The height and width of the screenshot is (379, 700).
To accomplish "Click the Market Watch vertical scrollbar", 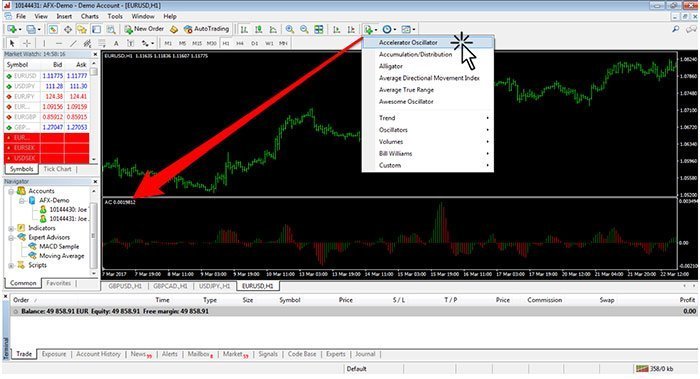I will tap(93, 112).
